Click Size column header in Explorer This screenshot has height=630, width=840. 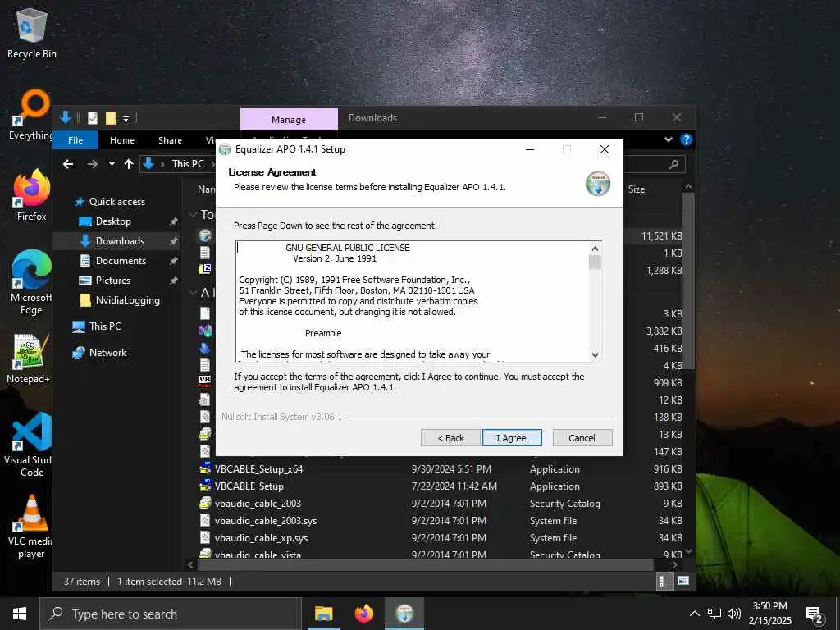coord(637,189)
